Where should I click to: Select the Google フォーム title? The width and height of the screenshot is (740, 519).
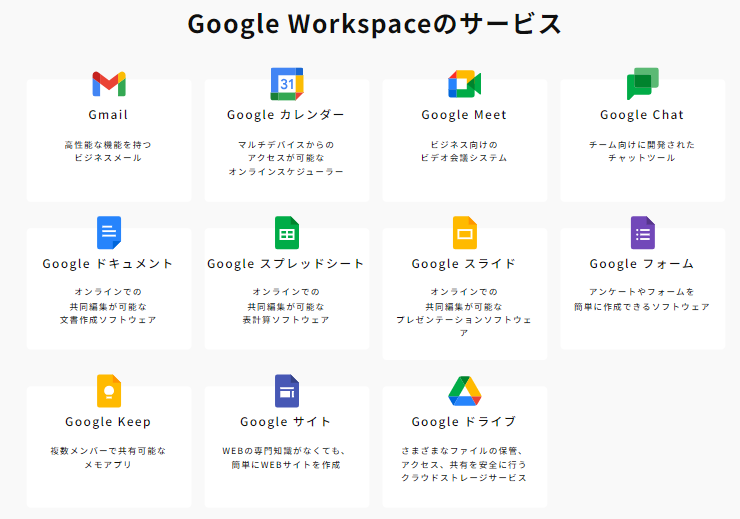coord(642,263)
